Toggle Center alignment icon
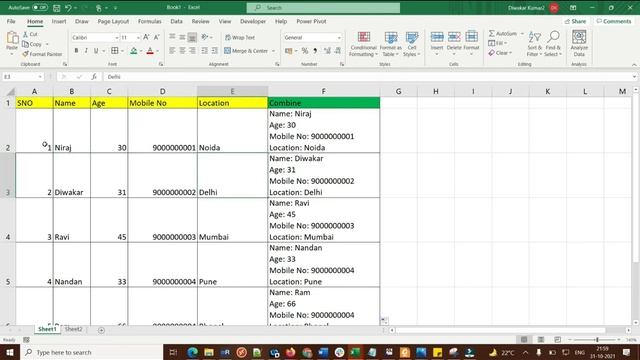The height and width of the screenshot is (360, 640). 182,51
